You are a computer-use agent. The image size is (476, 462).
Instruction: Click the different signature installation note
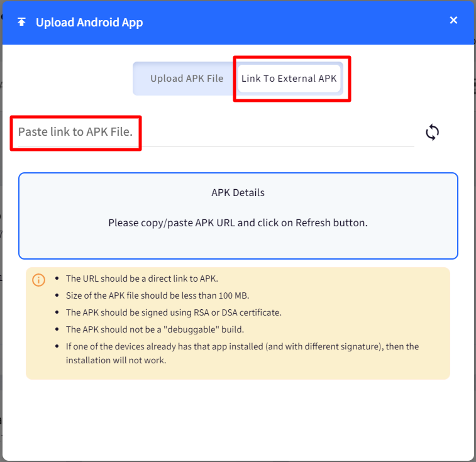click(x=242, y=353)
